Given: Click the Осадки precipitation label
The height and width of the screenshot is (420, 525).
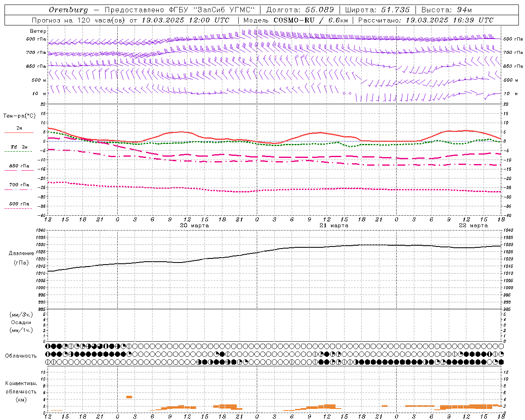Looking at the screenshot, I should [21, 322].
